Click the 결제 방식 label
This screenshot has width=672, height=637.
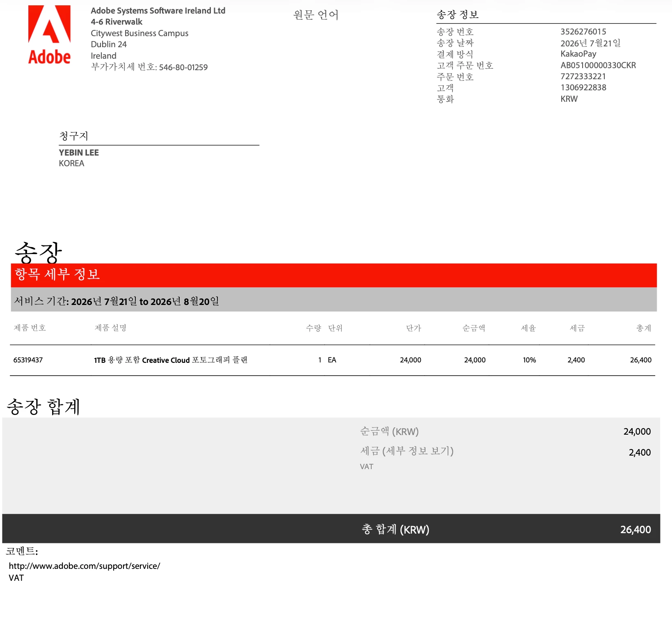tap(455, 54)
